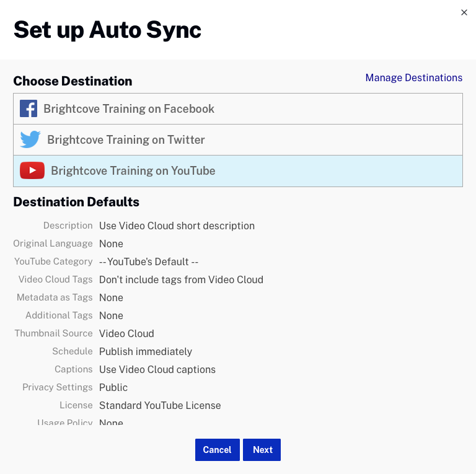Click the Facebook logo icon
The image size is (476, 474).
[29, 109]
